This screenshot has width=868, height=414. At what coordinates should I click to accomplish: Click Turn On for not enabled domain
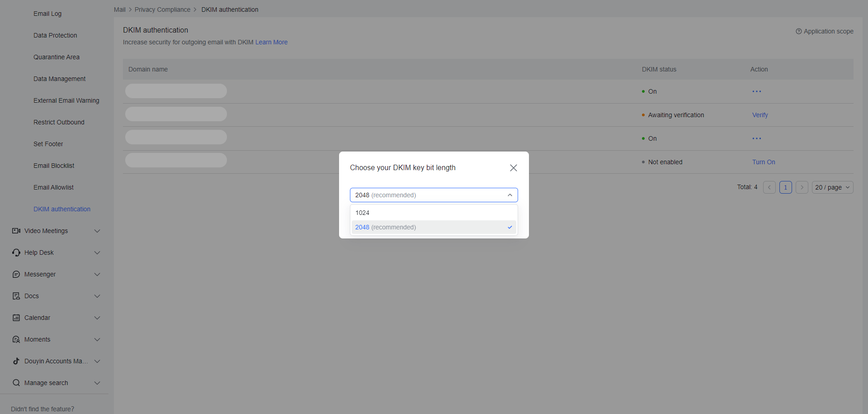pos(763,162)
